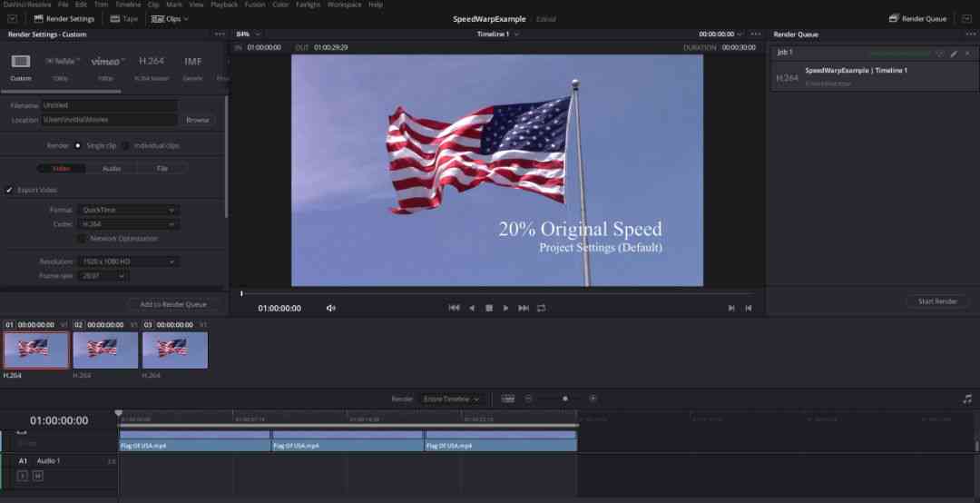Open the Render range Entire Timeline dropdown
This screenshot has height=503, width=980.
pyautogui.click(x=451, y=399)
